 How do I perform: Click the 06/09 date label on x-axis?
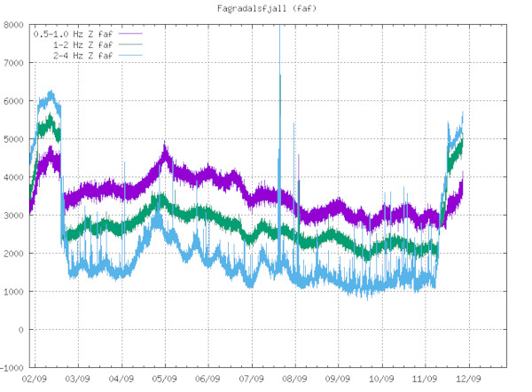click(x=207, y=377)
